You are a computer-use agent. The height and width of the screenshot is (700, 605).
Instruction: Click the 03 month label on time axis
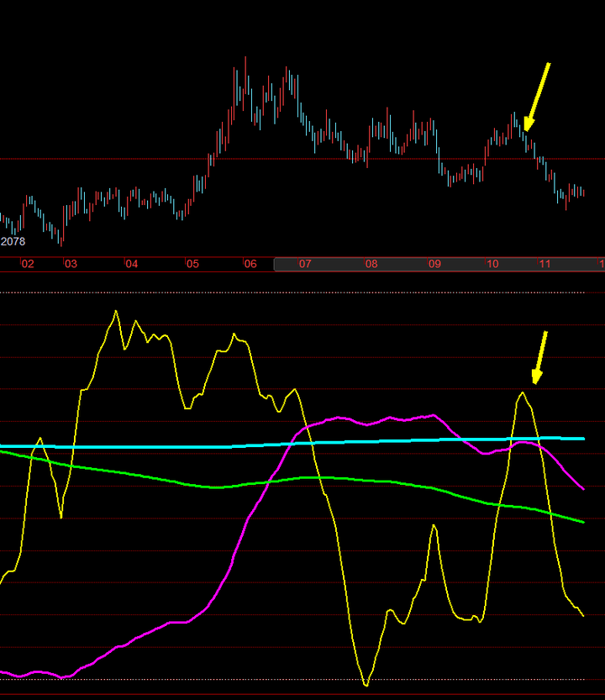71,264
